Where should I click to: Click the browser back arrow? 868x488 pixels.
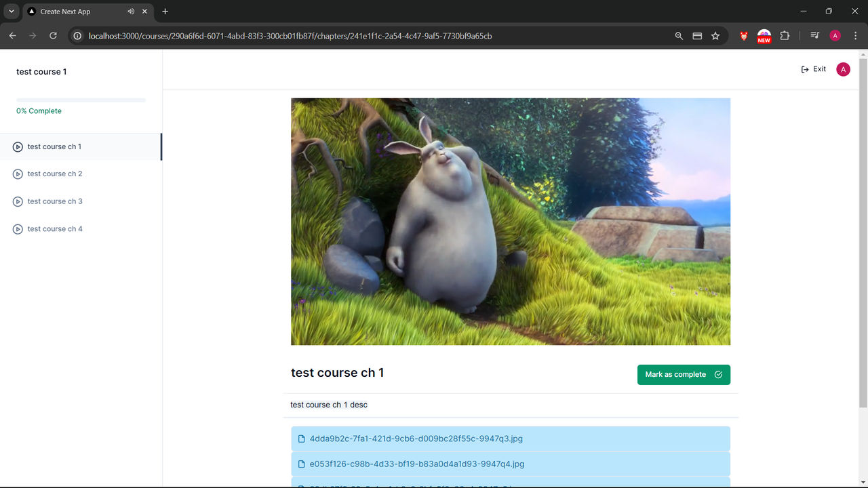tap(12, 36)
